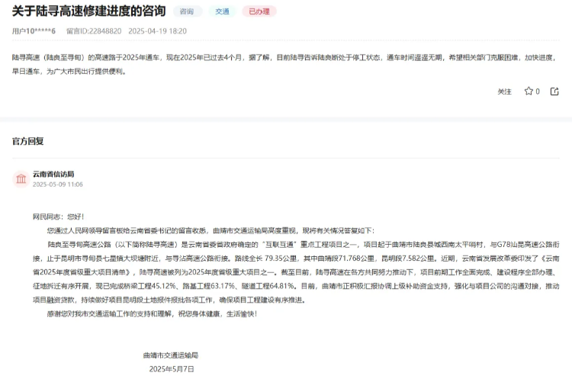
Task: Click the message ID 22848820
Action: (x=94, y=31)
